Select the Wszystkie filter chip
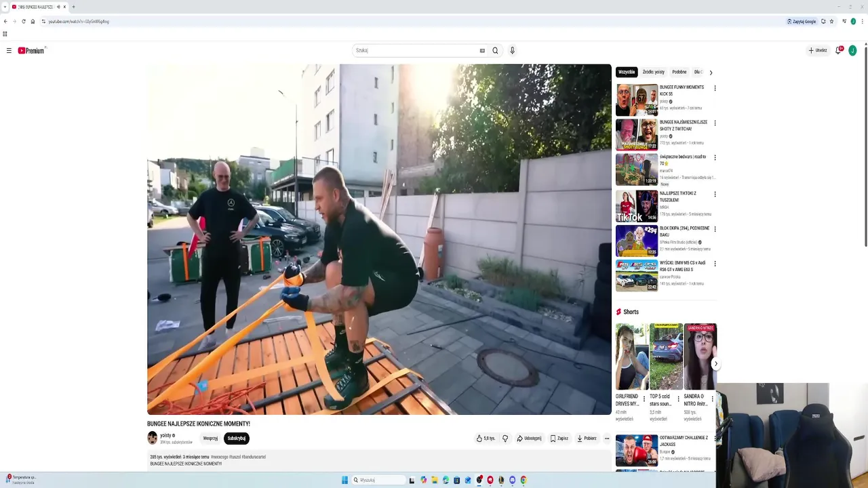 click(x=627, y=72)
